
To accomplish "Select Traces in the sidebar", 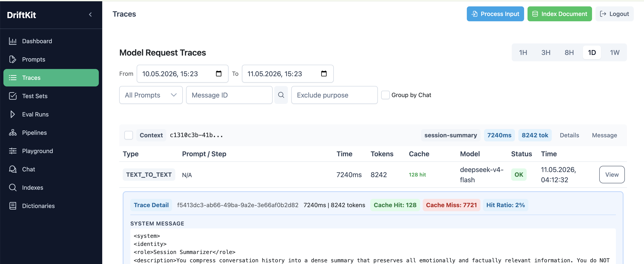I will pyautogui.click(x=51, y=78).
